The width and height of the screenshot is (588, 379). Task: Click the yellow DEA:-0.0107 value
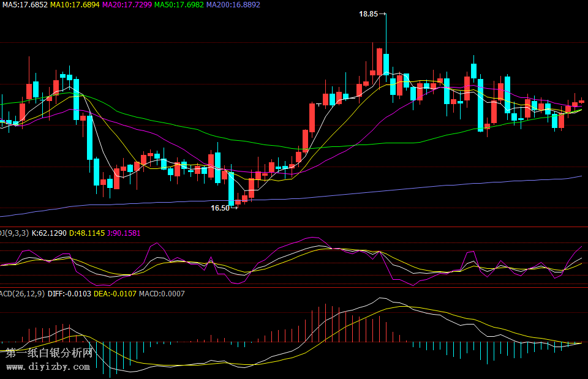pos(115,294)
